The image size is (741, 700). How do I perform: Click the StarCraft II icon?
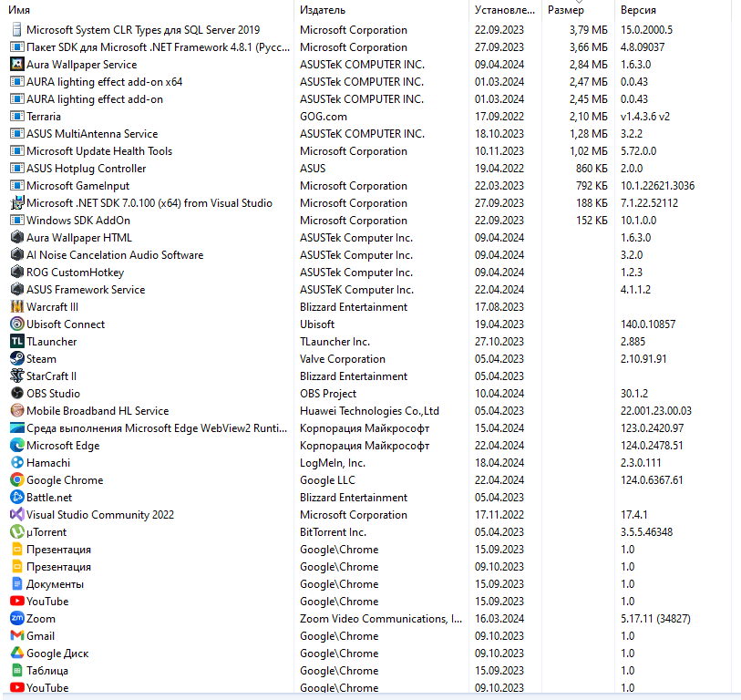(x=15, y=376)
